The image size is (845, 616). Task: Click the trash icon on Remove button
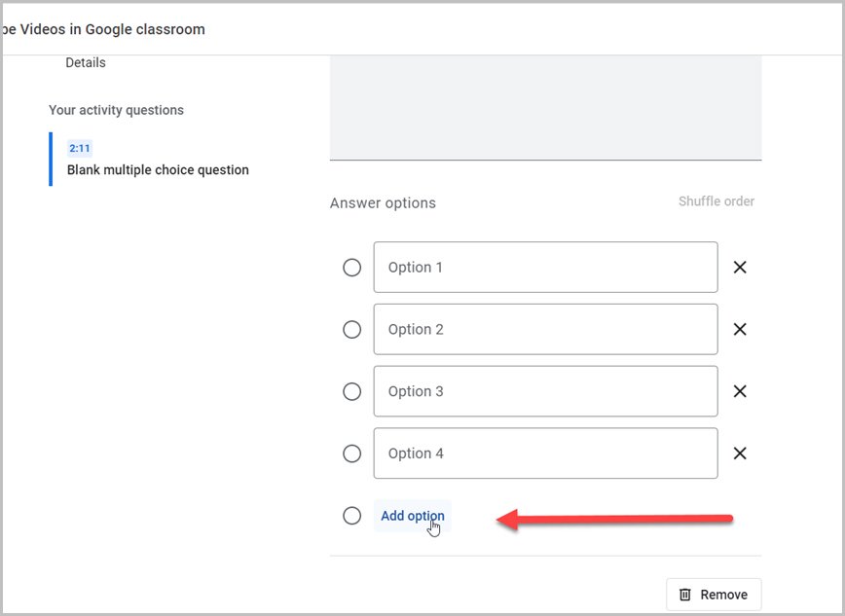coord(685,595)
